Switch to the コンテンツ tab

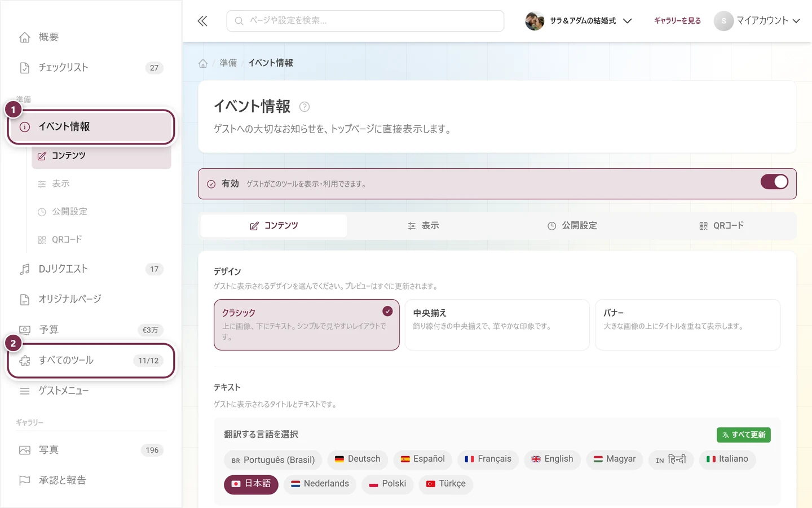click(x=274, y=226)
